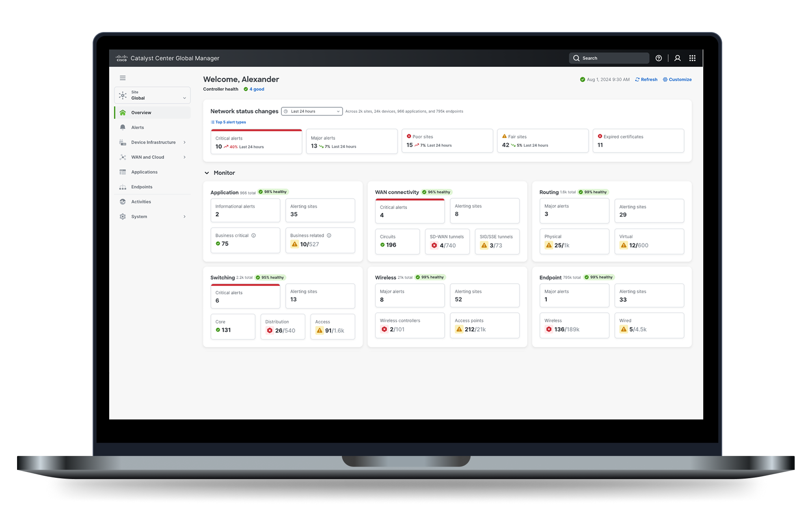The width and height of the screenshot is (812, 520).
Task: Click the Alerts bell icon in the sidebar
Action: (x=123, y=127)
